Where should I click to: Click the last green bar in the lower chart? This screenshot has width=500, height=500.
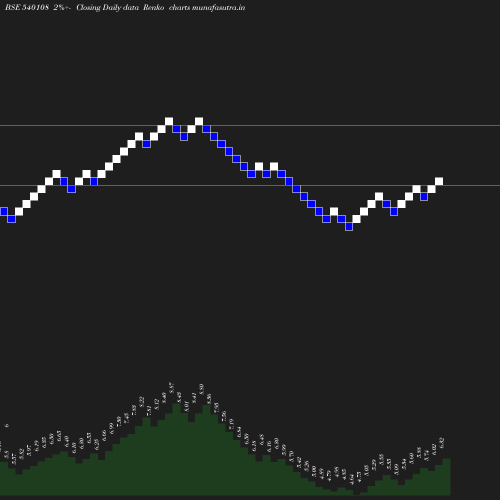pyautogui.click(x=446, y=476)
